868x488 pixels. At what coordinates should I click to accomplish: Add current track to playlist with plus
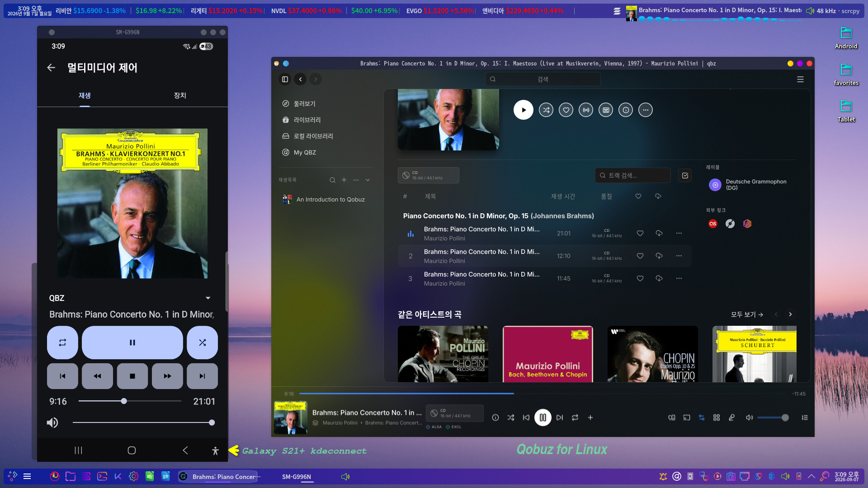[590, 418]
